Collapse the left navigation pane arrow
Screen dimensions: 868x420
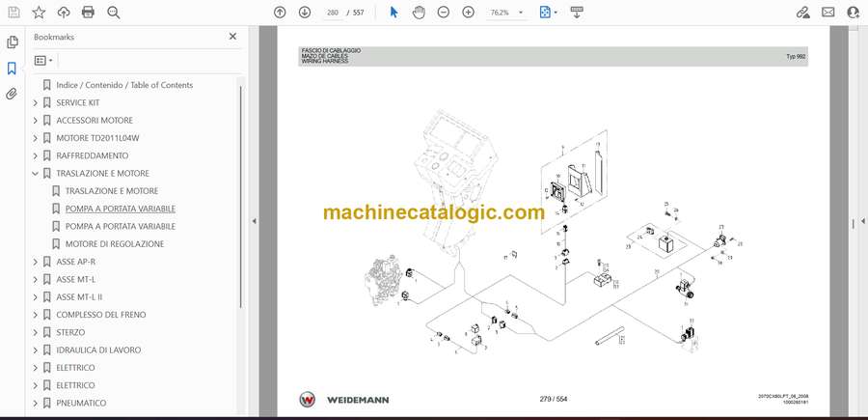tap(254, 221)
